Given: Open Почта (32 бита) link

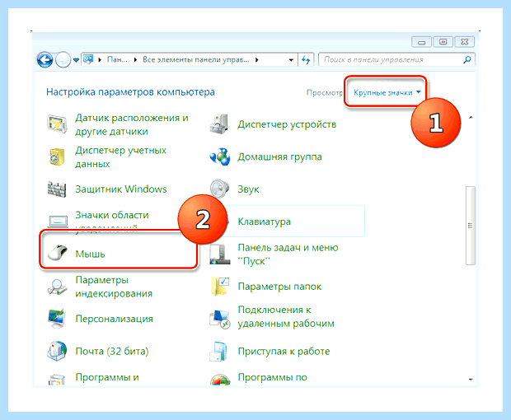Looking at the screenshot, I should (112, 352).
